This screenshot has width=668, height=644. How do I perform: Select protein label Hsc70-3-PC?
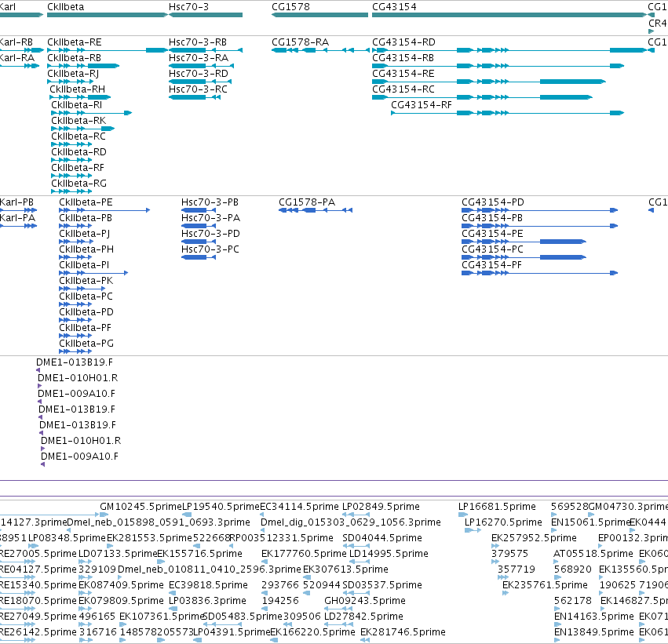pyautogui.click(x=210, y=249)
